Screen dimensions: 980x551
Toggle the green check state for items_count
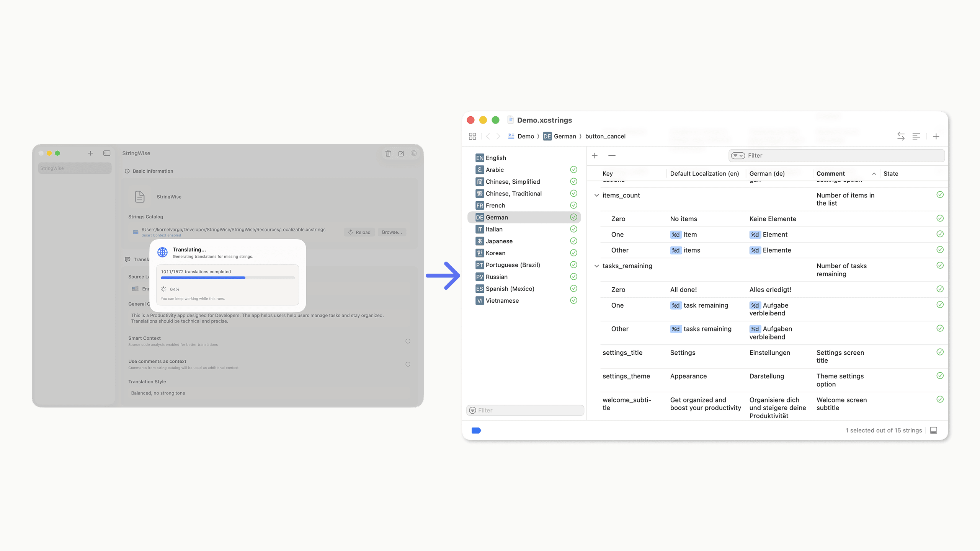[x=940, y=194]
